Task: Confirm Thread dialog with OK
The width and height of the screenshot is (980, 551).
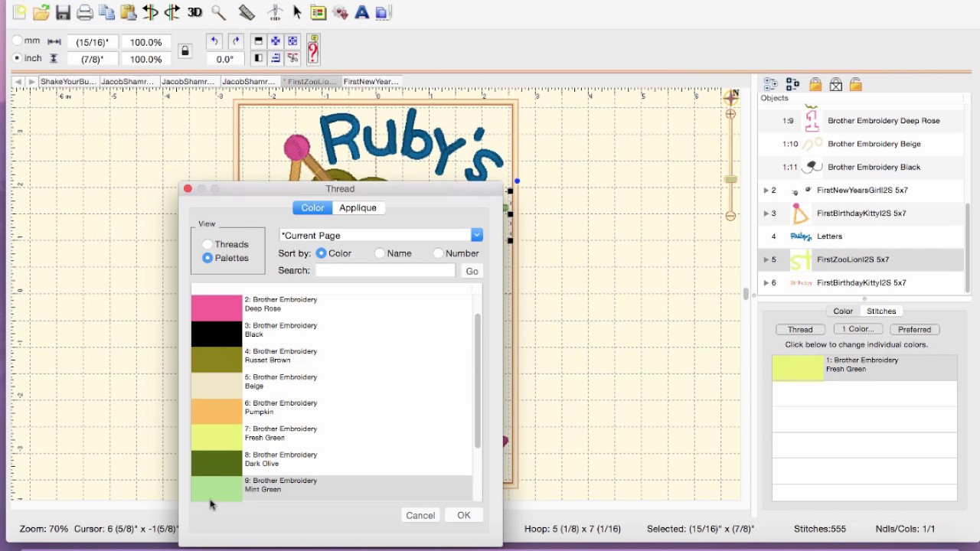Action: pos(464,515)
